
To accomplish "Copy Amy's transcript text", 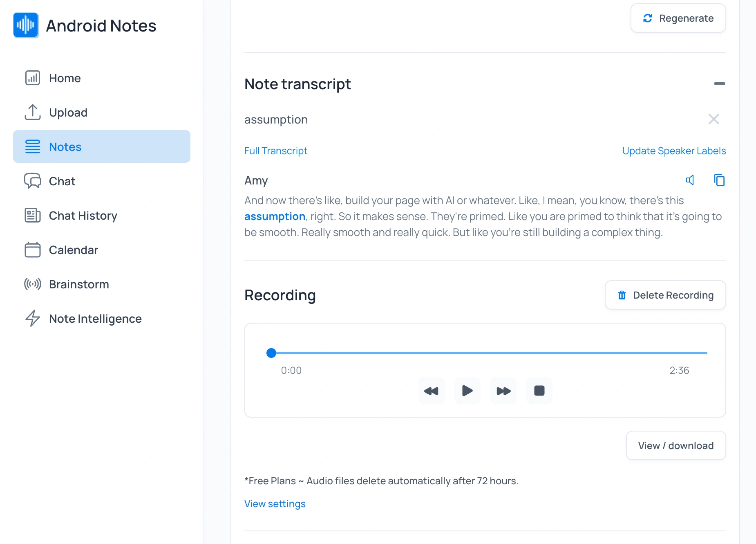I will click(719, 180).
